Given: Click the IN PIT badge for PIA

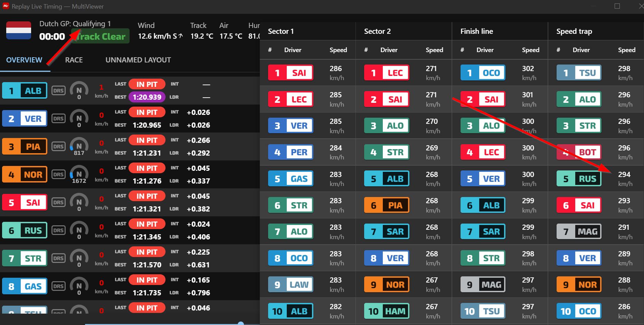Looking at the screenshot, I should coord(146,140).
